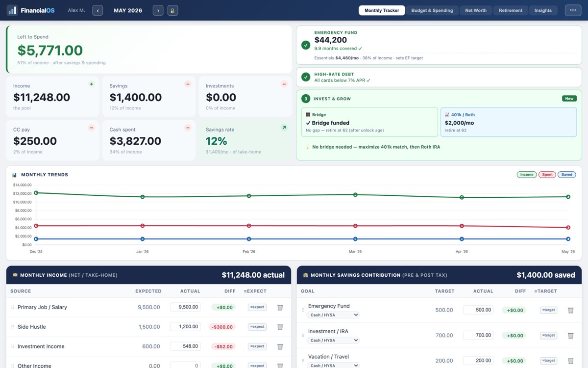Open the Retirement tab
588x368 pixels.
tap(511, 10)
